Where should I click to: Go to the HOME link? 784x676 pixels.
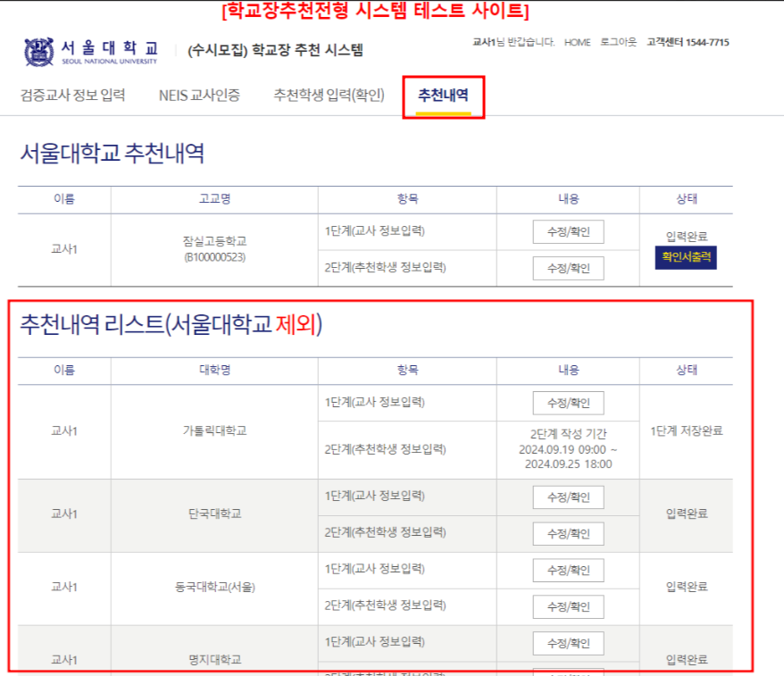click(x=578, y=43)
